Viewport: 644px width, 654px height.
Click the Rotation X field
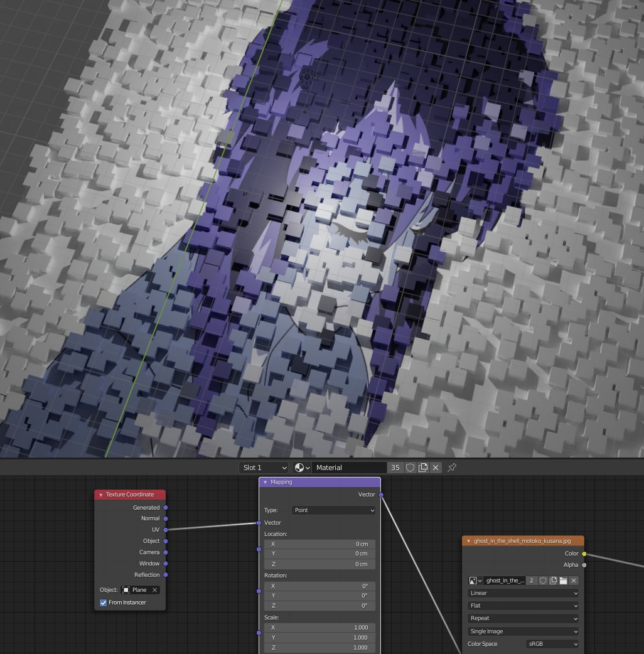(319, 586)
